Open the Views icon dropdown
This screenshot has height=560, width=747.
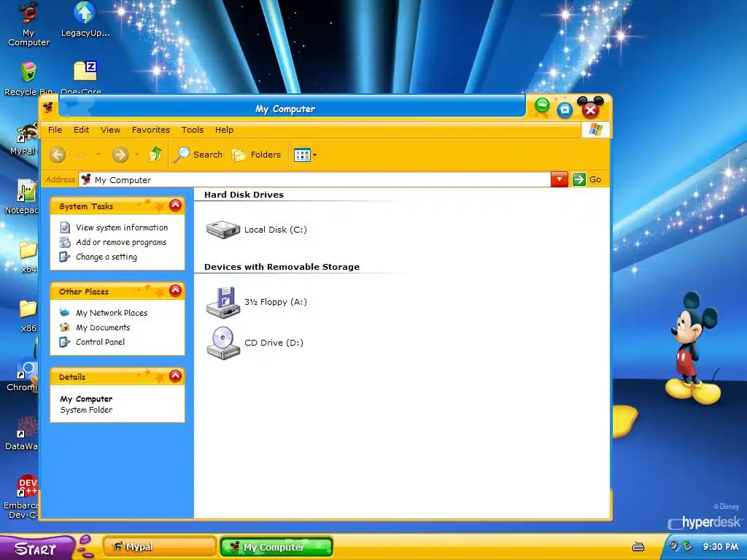pos(305,155)
